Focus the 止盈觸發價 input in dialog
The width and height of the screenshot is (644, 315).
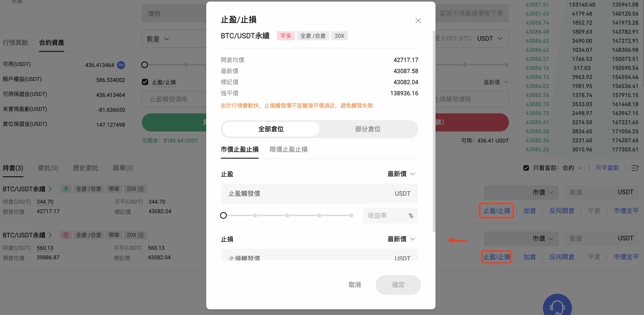(319, 193)
